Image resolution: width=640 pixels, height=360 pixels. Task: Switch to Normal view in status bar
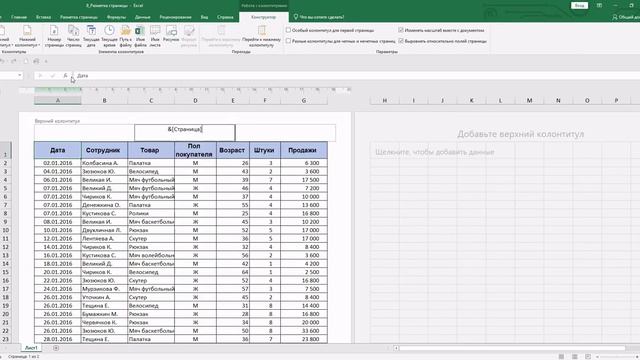(562, 356)
